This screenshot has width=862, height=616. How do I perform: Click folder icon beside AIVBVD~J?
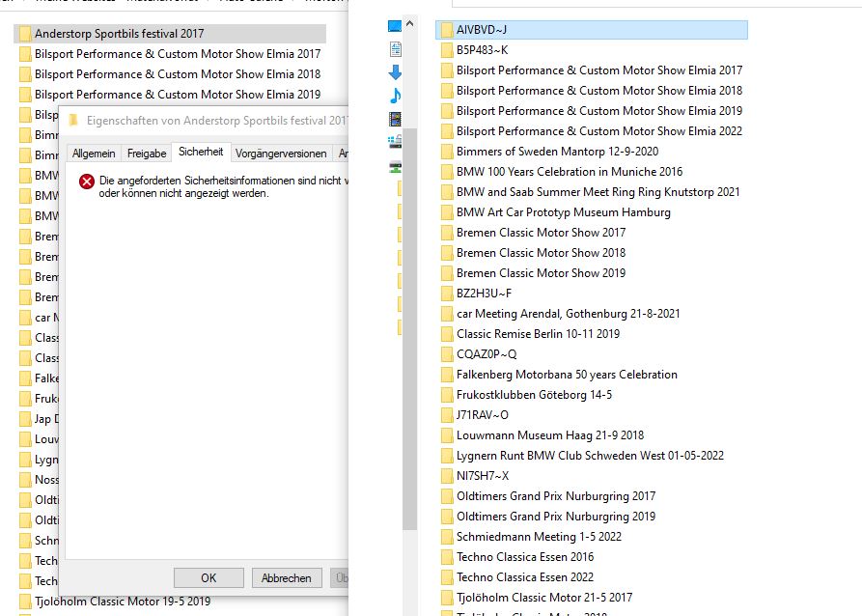click(x=447, y=30)
